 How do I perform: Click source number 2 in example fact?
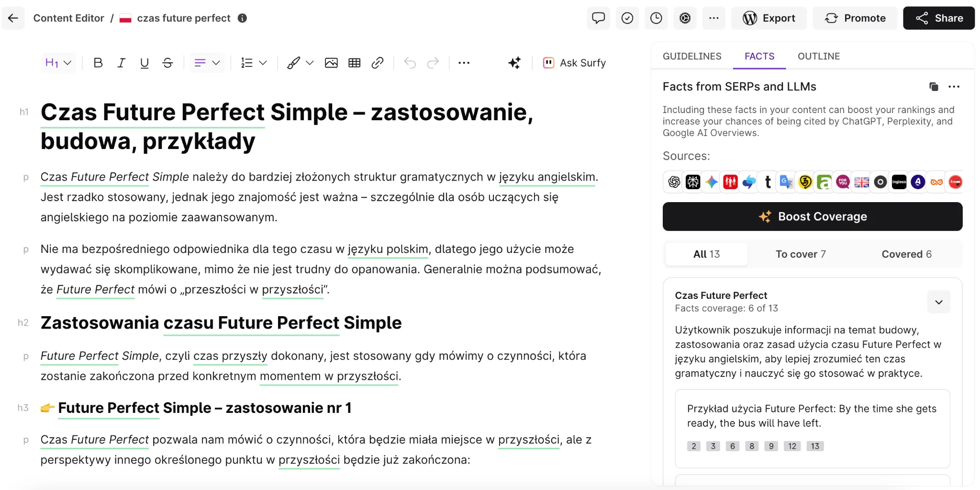pyautogui.click(x=694, y=446)
